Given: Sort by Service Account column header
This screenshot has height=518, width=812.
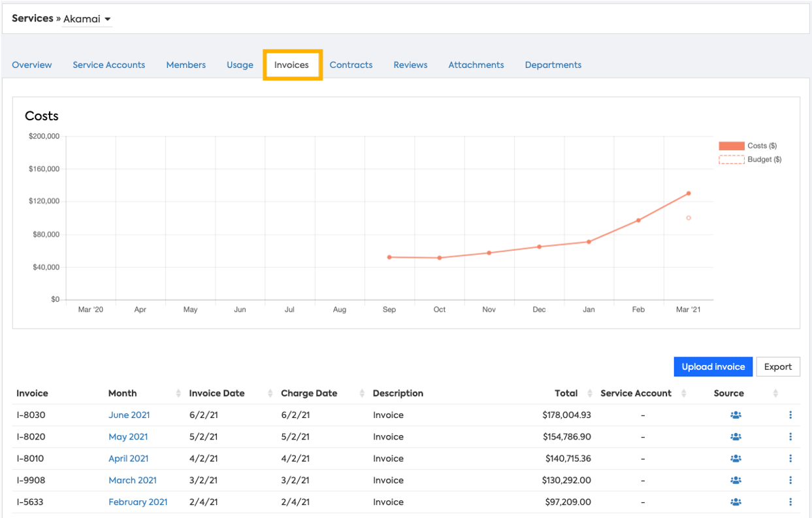Looking at the screenshot, I should 636,393.
